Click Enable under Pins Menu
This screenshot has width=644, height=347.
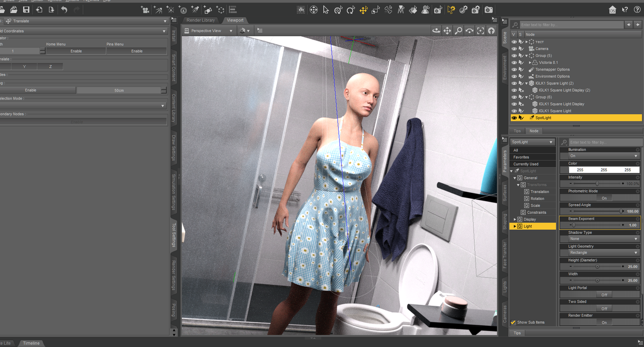pyautogui.click(x=137, y=51)
